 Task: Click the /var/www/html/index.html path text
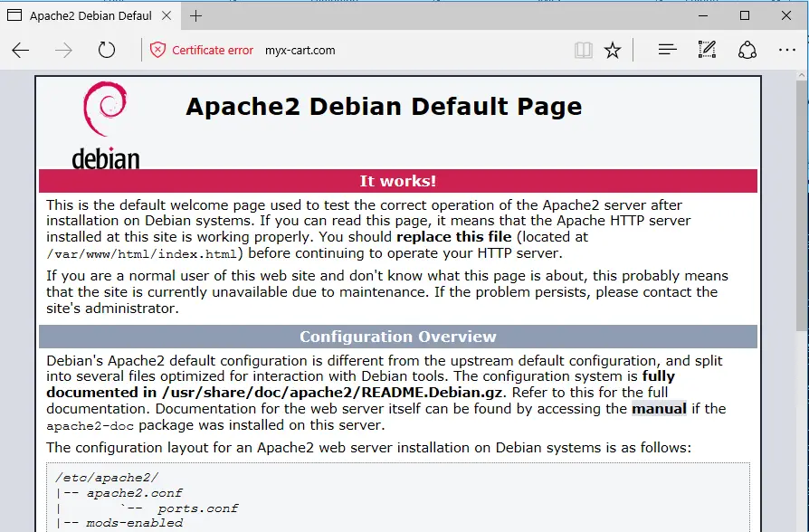pos(141,254)
